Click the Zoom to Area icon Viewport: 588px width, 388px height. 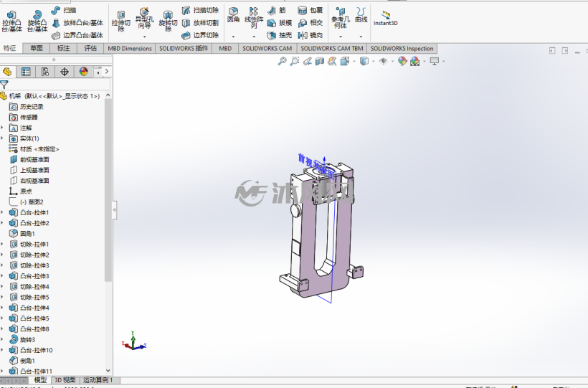point(295,61)
